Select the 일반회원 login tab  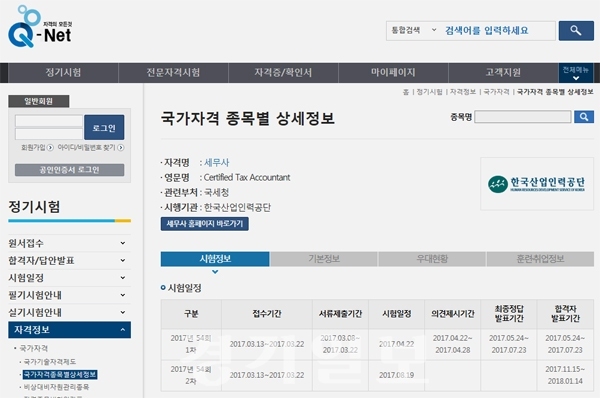click(39, 101)
